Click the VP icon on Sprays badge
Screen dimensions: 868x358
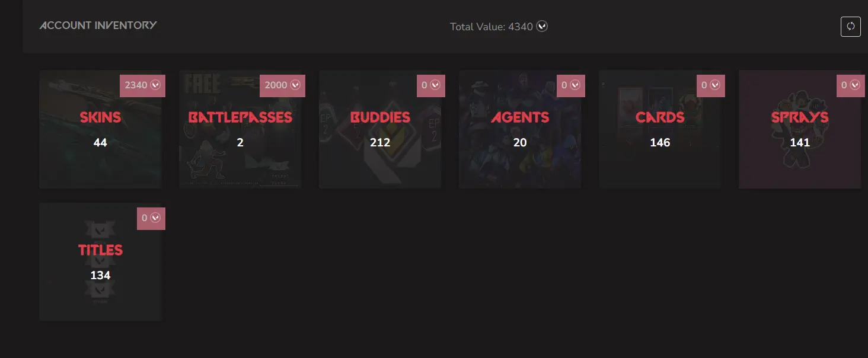coord(854,85)
